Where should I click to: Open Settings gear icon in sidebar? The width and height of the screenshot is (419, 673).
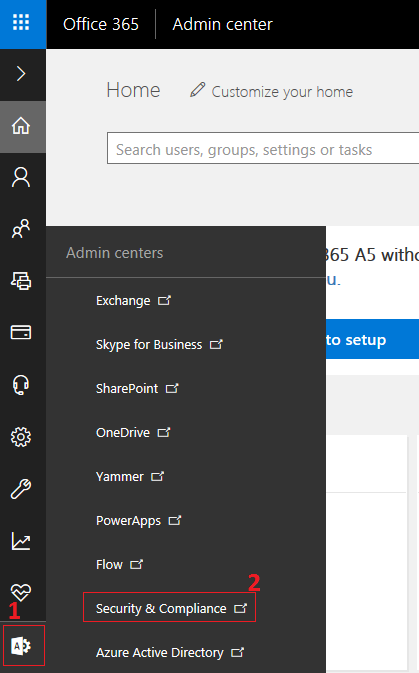click(21, 437)
